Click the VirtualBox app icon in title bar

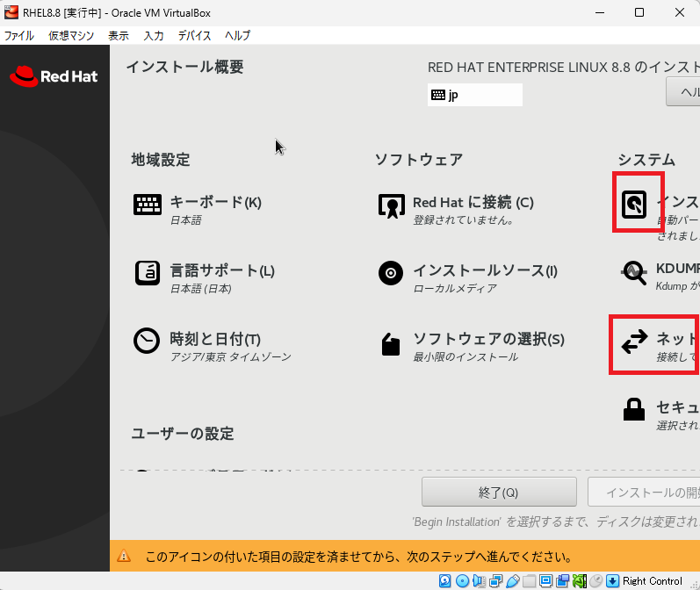tap(11, 12)
